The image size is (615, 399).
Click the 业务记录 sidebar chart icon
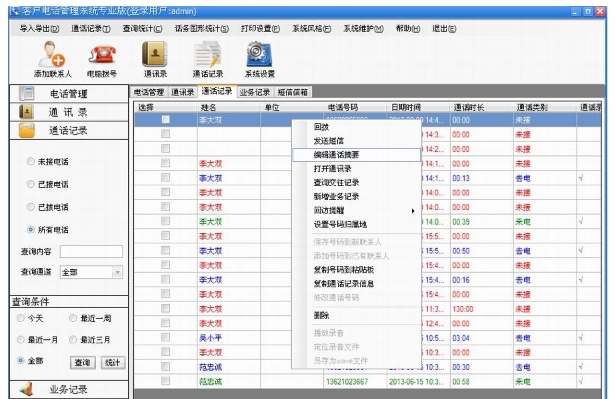(x=27, y=389)
